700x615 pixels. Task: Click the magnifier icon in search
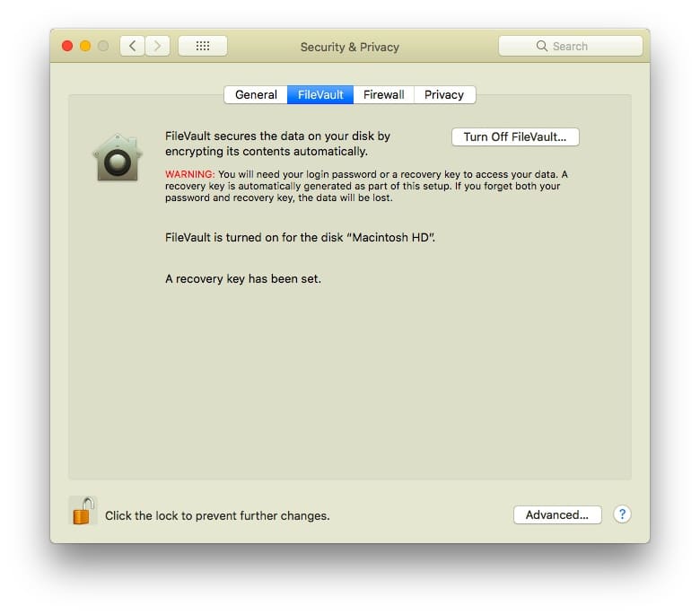click(x=541, y=46)
